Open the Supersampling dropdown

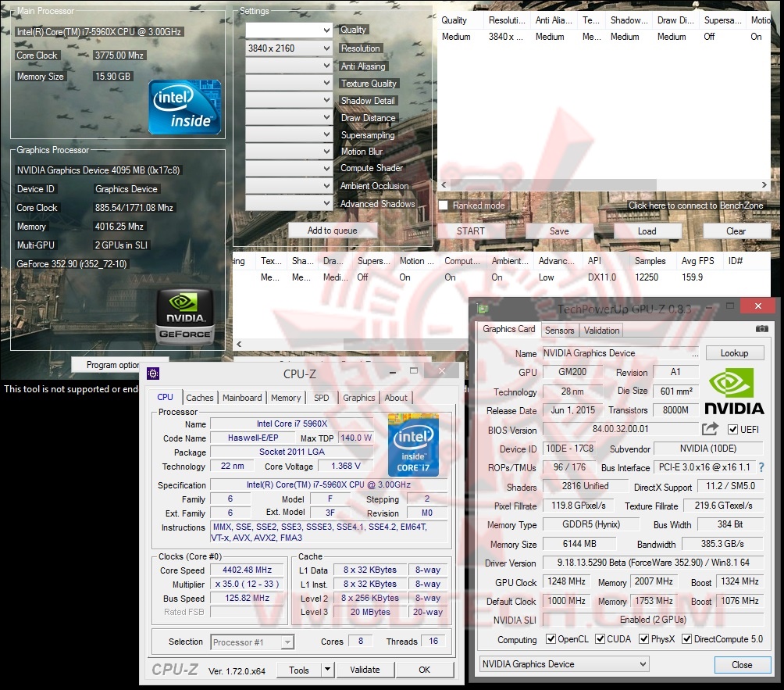coord(289,134)
